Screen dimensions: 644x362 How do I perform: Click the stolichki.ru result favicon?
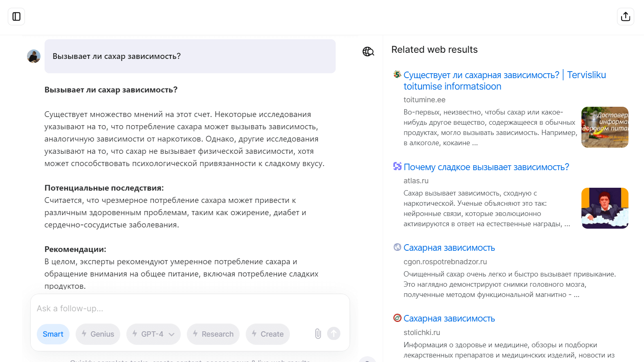(397, 318)
